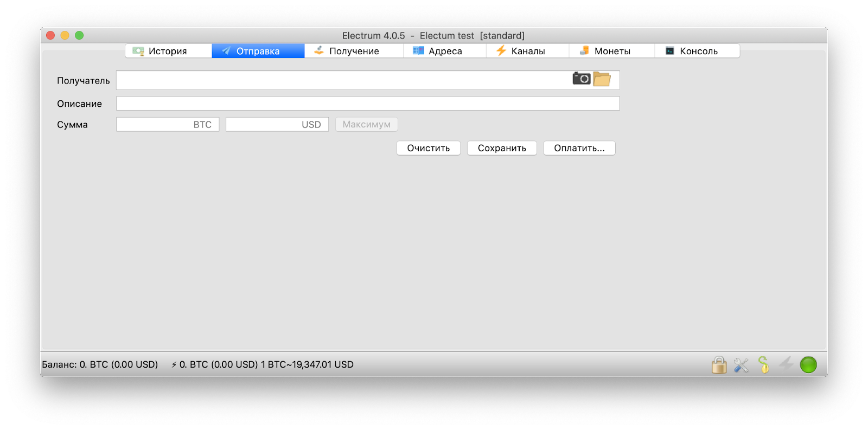Click the seed phrase sprout icon
The image size is (868, 430).
tap(763, 365)
